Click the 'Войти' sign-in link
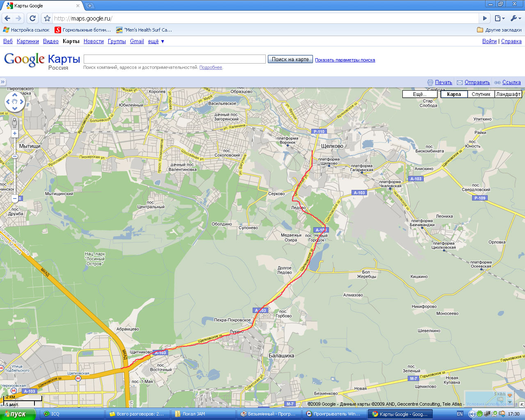Image resolution: width=525 pixels, height=420 pixels. [489, 41]
